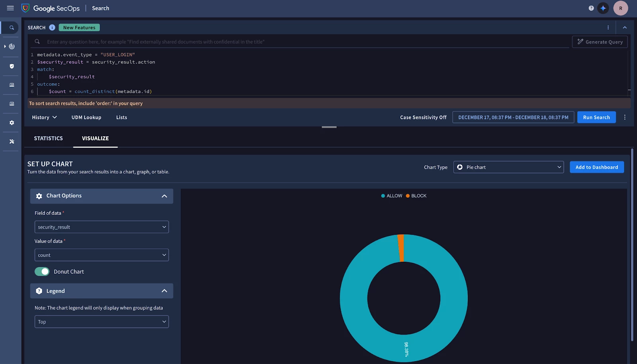The height and width of the screenshot is (364, 637).
Task: Click the search info icon
Action: [52, 27]
